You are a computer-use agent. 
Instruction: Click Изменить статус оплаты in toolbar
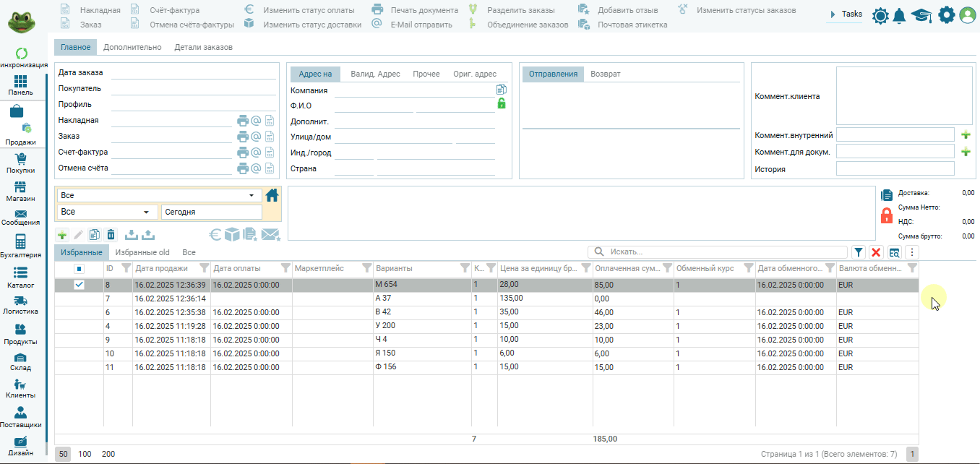(x=309, y=10)
